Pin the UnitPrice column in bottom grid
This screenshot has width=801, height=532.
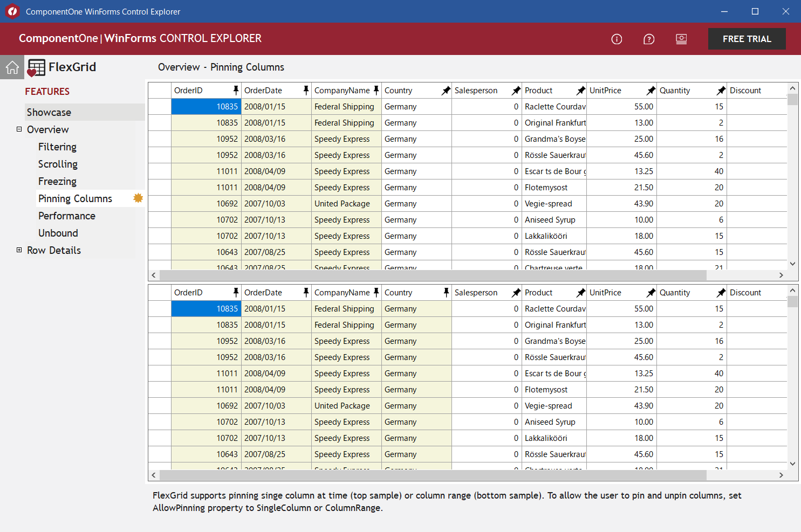pyautogui.click(x=651, y=292)
